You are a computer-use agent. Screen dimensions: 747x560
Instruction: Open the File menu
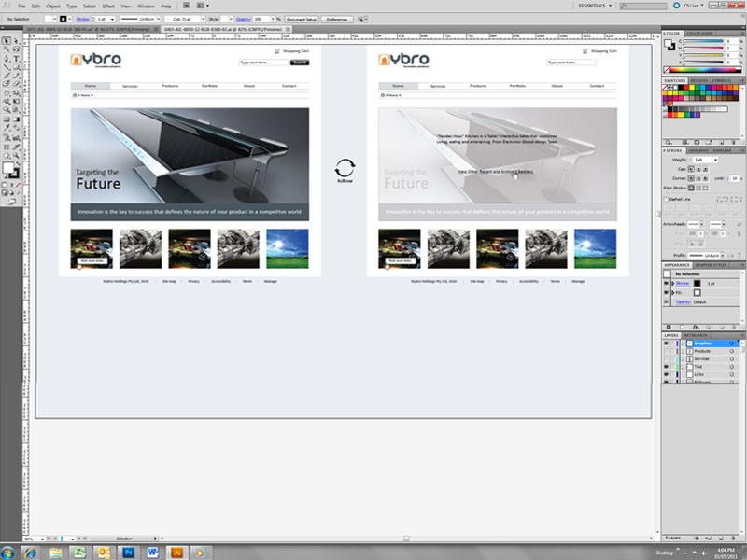pyautogui.click(x=21, y=7)
